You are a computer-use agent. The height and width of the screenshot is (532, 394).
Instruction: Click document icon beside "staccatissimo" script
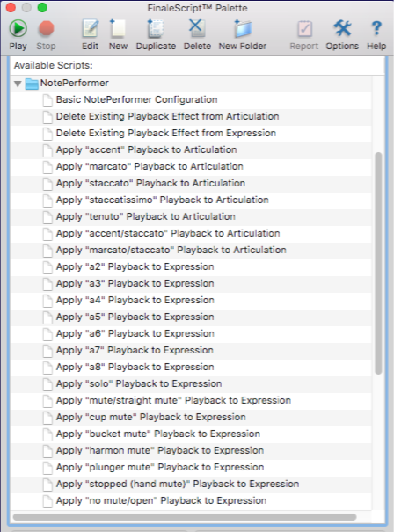click(x=47, y=200)
